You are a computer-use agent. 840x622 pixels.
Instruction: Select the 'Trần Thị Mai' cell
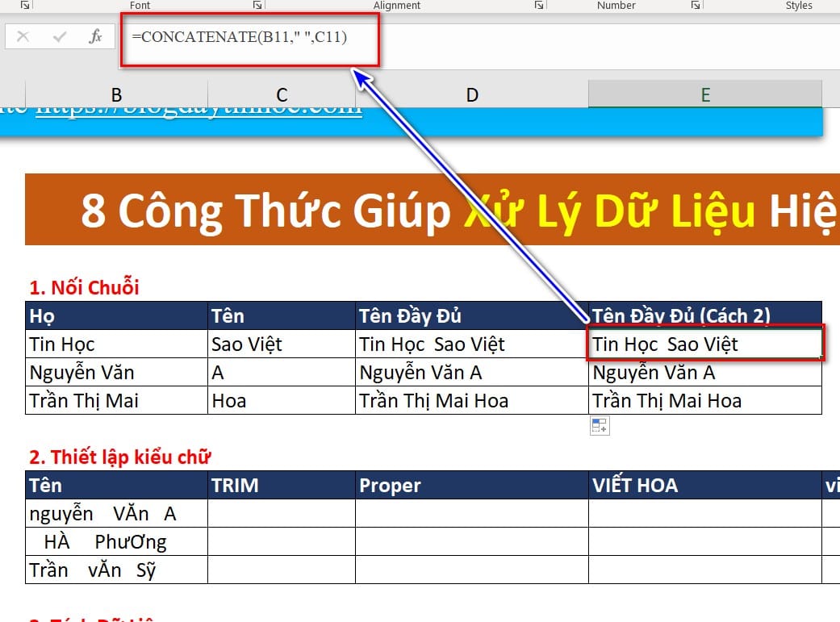click(x=116, y=401)
